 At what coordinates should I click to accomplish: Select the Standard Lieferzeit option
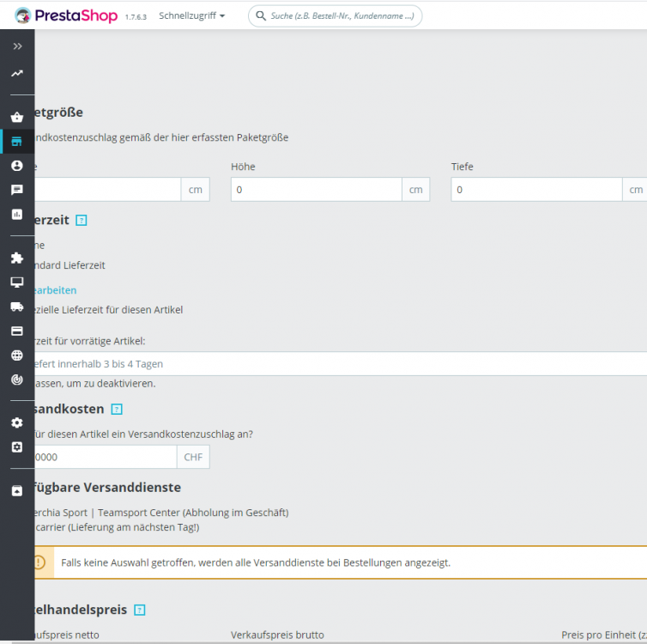pos(70,265)
